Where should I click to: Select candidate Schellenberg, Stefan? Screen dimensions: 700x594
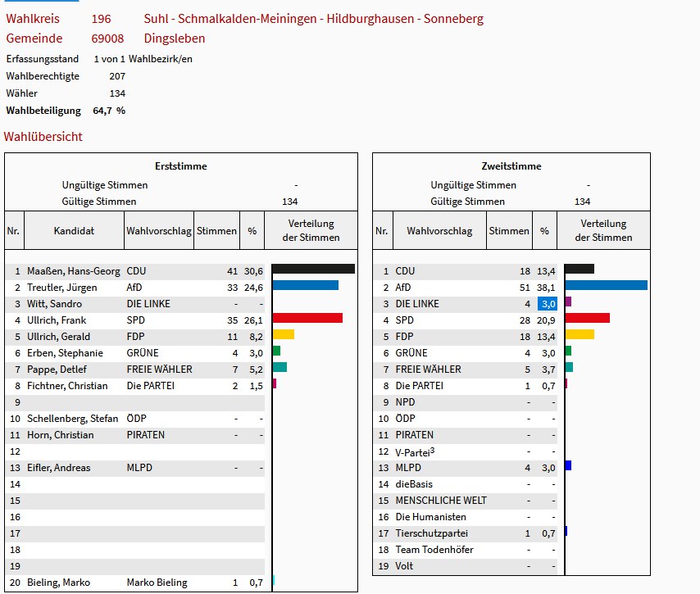coord(72,419)
